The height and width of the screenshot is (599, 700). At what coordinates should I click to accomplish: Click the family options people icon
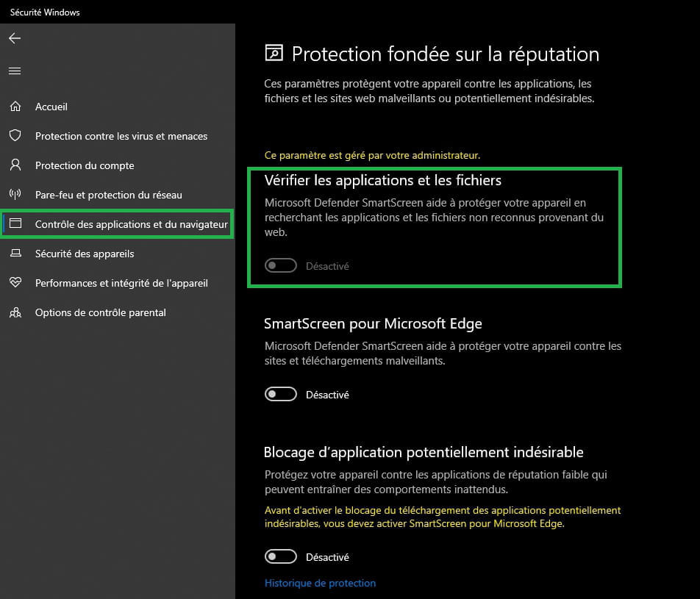pyautogui.click(x=15, y=312)
